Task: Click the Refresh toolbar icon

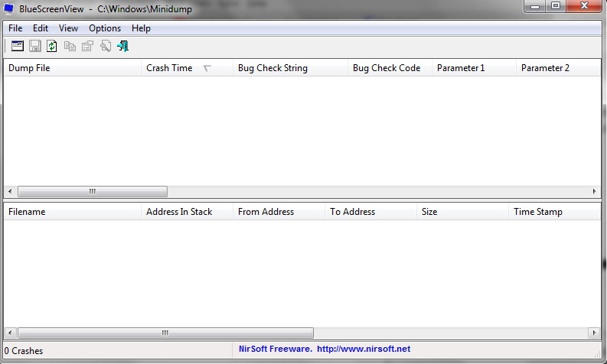Action: (52, 46)
